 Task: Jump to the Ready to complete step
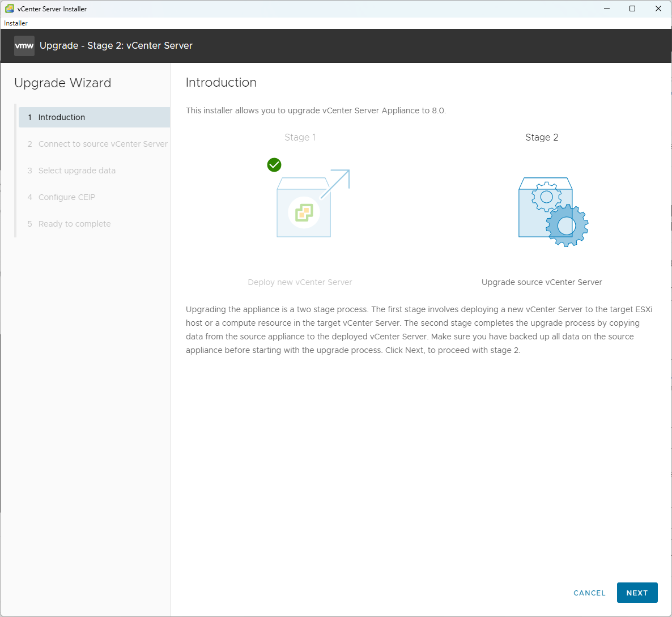coord(74,224)
